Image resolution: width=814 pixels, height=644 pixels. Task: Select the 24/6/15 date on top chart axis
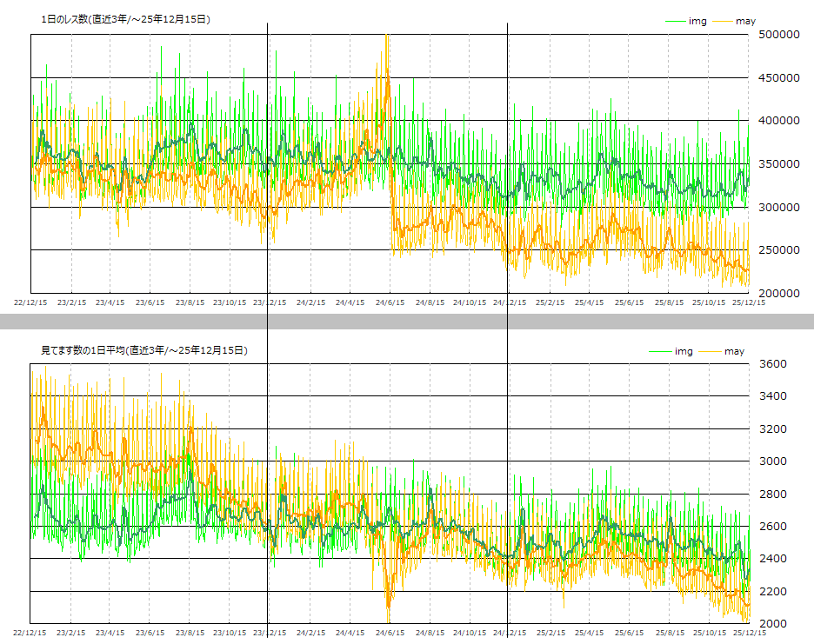[x=390, y=303]
